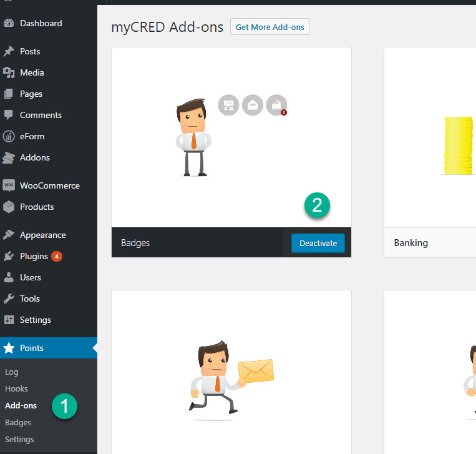The height and width of the screenshot is (454, 476).
Task: Click the WooCommerce Woo icon
Action: coord(9,185)
